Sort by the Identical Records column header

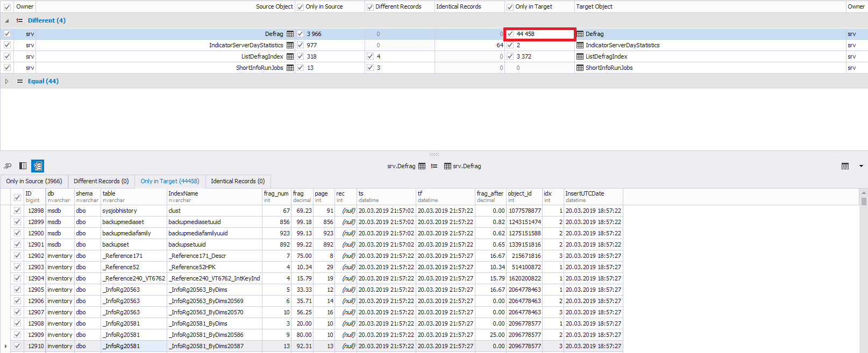coord(469,6)
